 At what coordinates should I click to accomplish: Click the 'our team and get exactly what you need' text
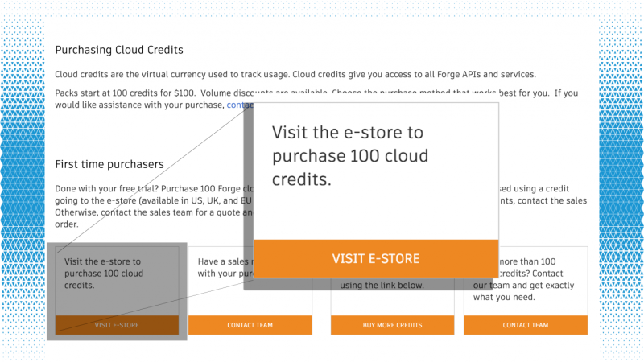point(524,291)
